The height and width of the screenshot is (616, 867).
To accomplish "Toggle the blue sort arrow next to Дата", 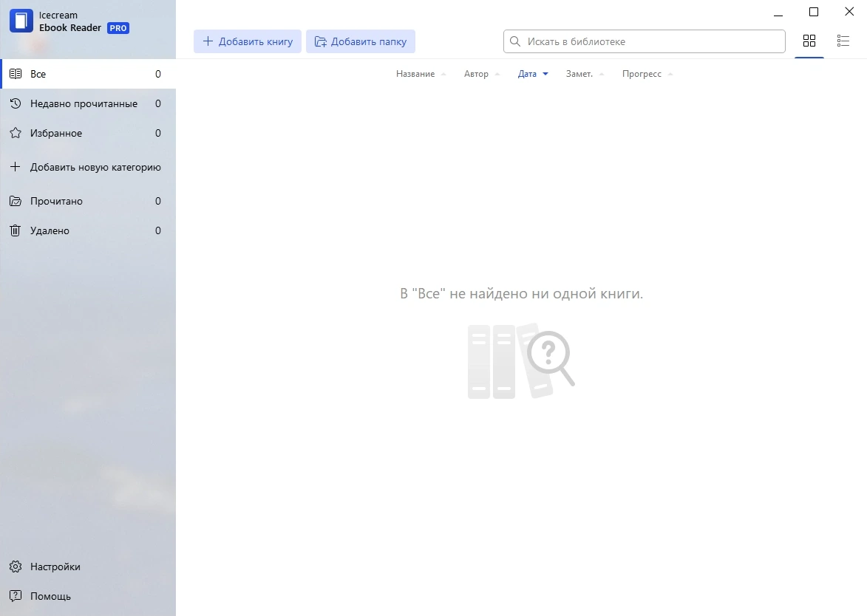I will [x=545, y=74].
